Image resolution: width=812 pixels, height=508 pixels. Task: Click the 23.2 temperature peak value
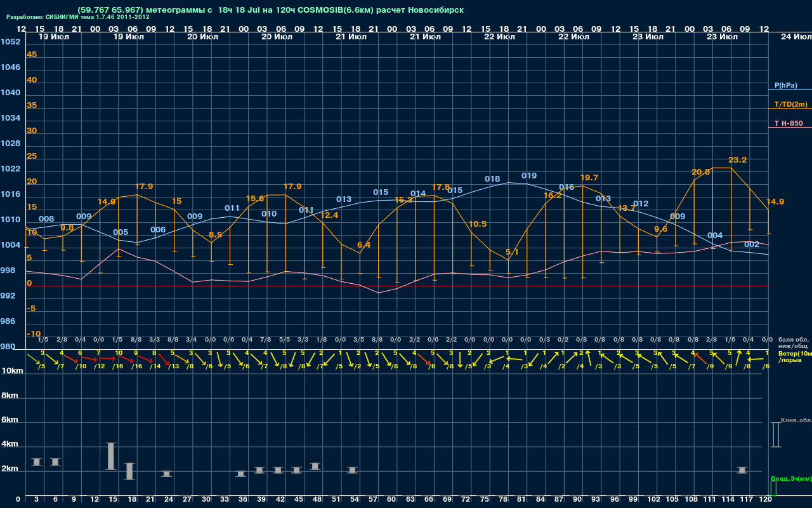[x=738, y=160]
